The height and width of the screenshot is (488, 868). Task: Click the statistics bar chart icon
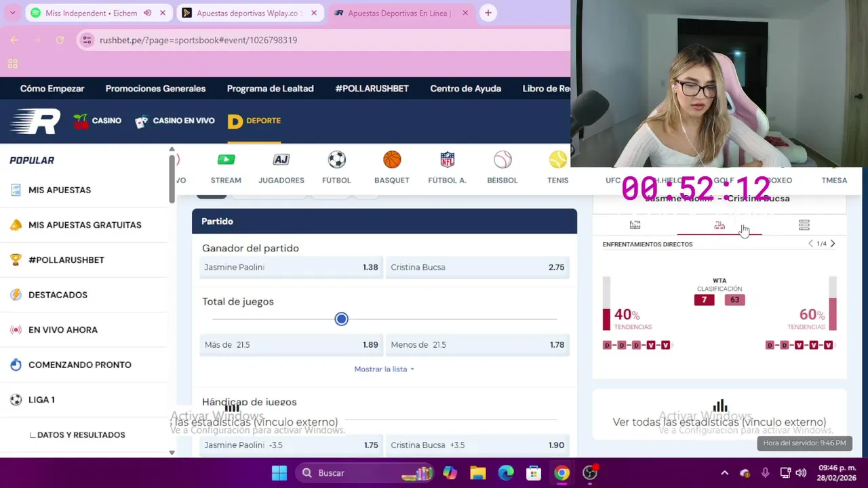[720, 406]
